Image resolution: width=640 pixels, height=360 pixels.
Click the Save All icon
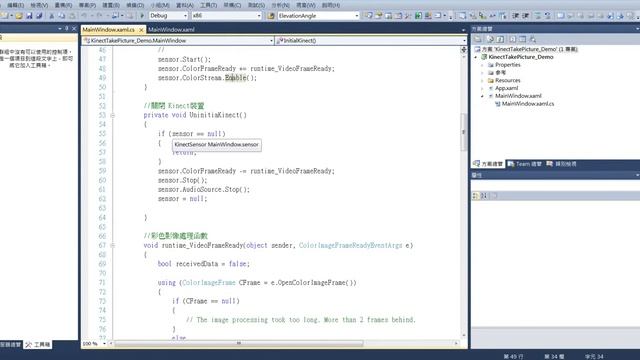click(x=39, y=16)
